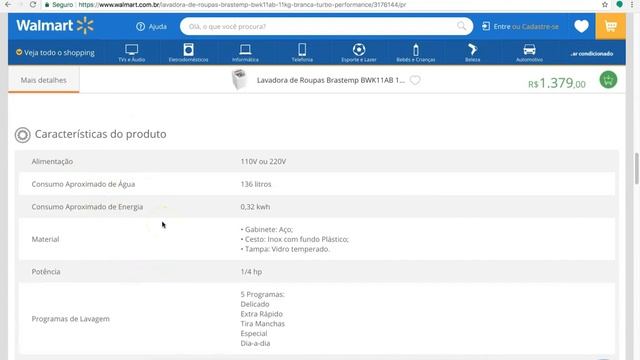Click the browser address bar URL

(242, 5)
